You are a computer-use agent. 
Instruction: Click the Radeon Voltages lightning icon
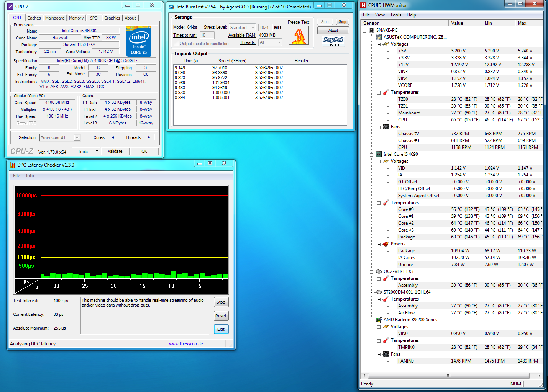[386, 327]
